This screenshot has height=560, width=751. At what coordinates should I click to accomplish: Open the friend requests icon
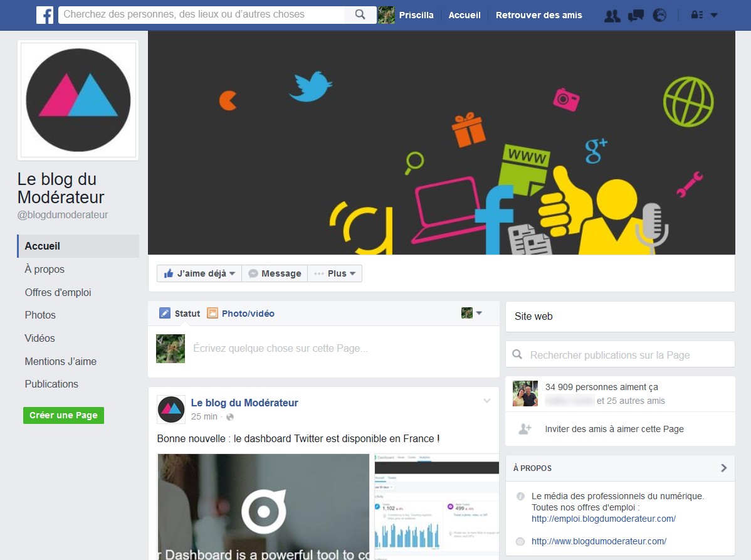pos(612,16)
